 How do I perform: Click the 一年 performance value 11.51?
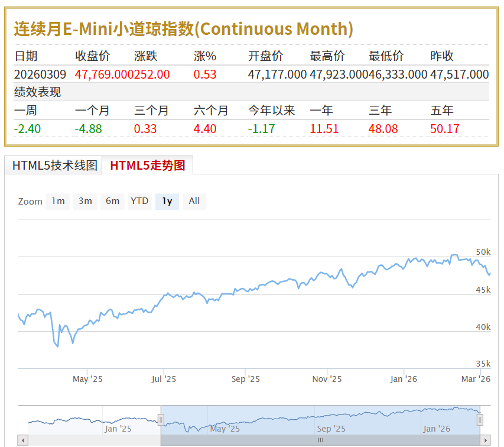[324, 129]
